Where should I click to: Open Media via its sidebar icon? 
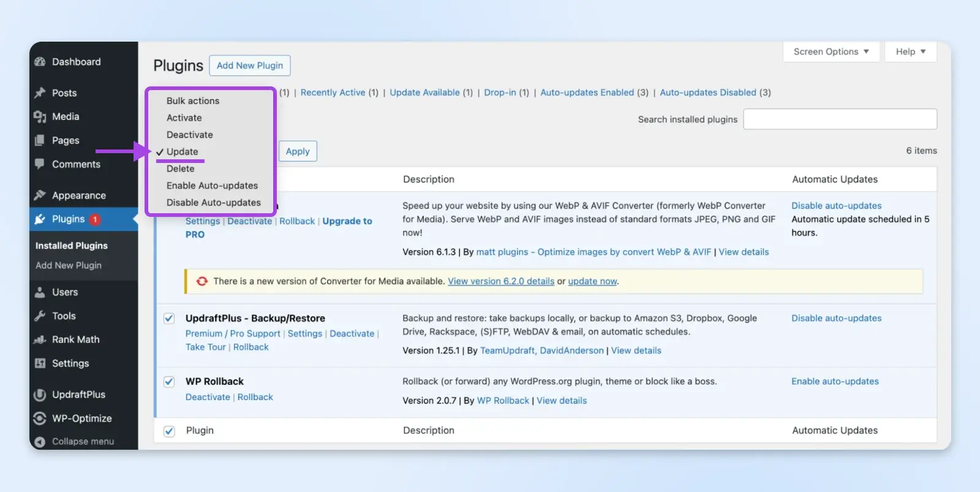coord(40,116)
